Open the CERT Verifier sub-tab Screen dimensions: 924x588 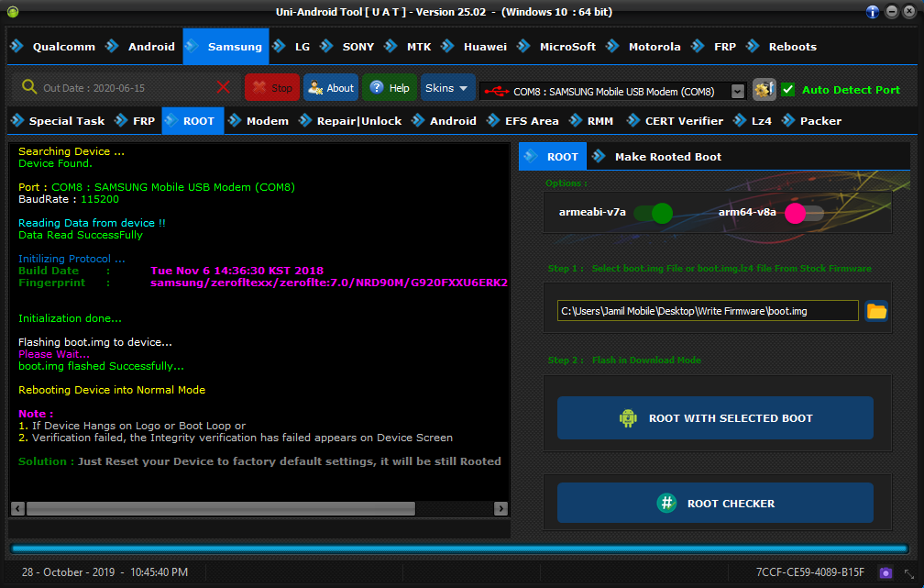(x=676, y=121)
